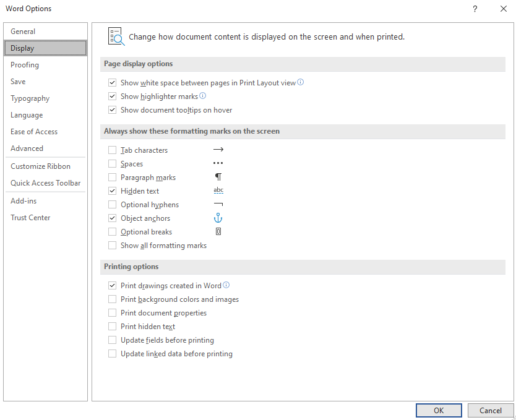Select Quick Access Toolbar category
This screenshot has width=516, height=420.
point(45,183)
